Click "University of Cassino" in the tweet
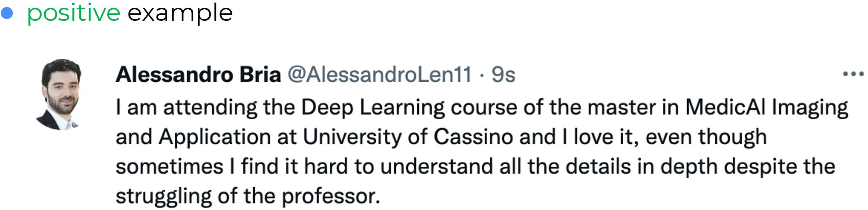This screenshot has height=210, width=868. click(x=408, y=137)
